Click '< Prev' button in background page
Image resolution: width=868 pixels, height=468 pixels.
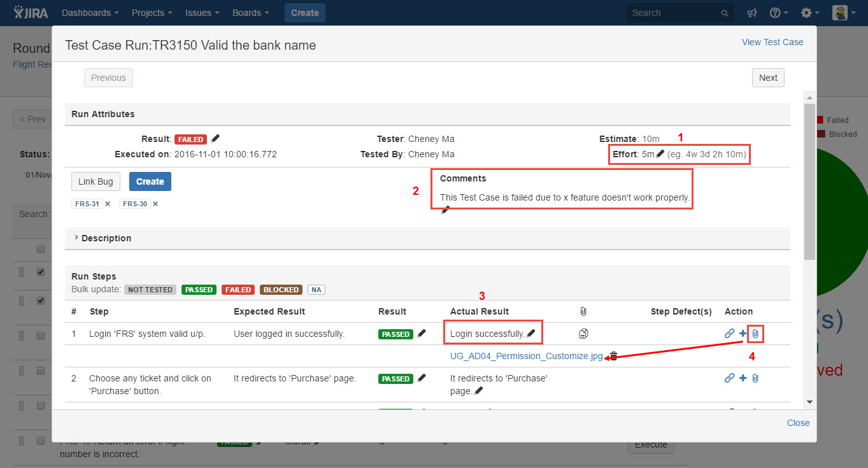point(32,119)
